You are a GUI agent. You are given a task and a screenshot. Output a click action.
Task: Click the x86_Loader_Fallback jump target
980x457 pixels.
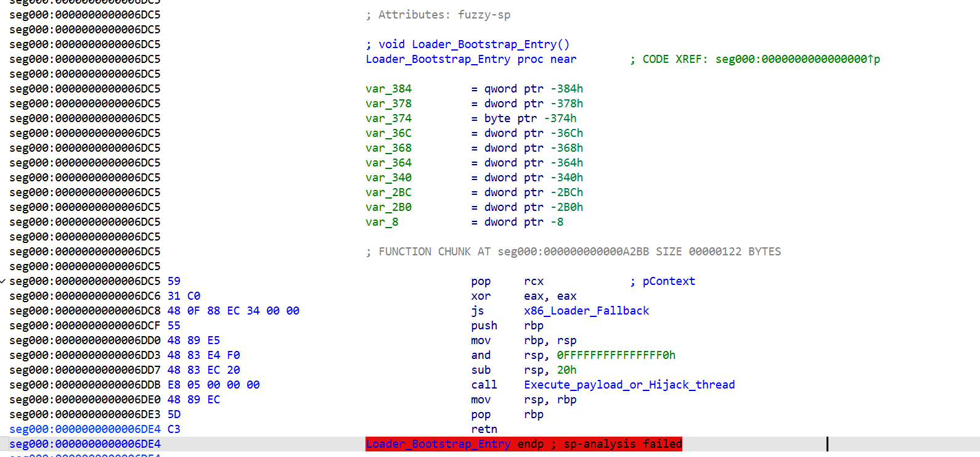(586, 311)
